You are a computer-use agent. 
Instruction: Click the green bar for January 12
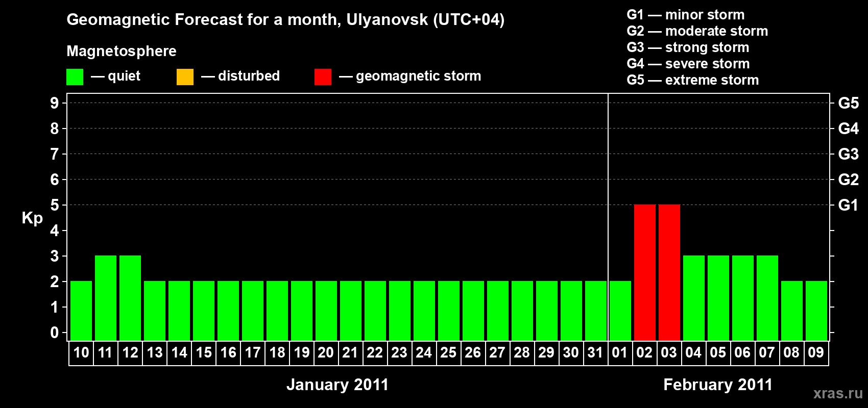130,298
